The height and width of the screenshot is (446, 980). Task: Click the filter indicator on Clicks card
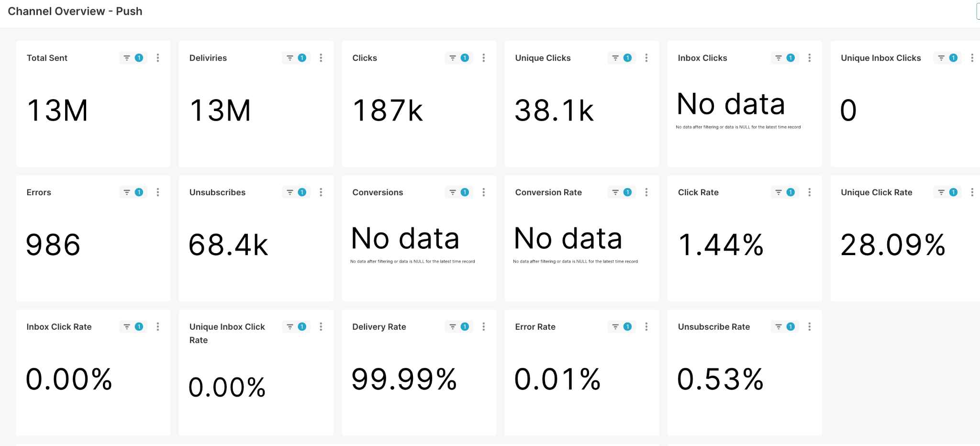(459, 58)
